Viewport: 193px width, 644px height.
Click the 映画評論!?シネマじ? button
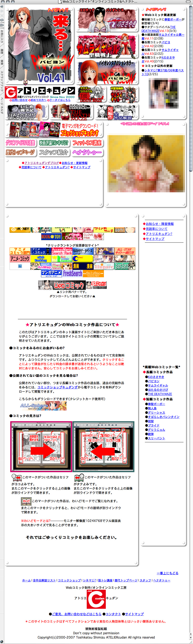click(x=54, y=143)
